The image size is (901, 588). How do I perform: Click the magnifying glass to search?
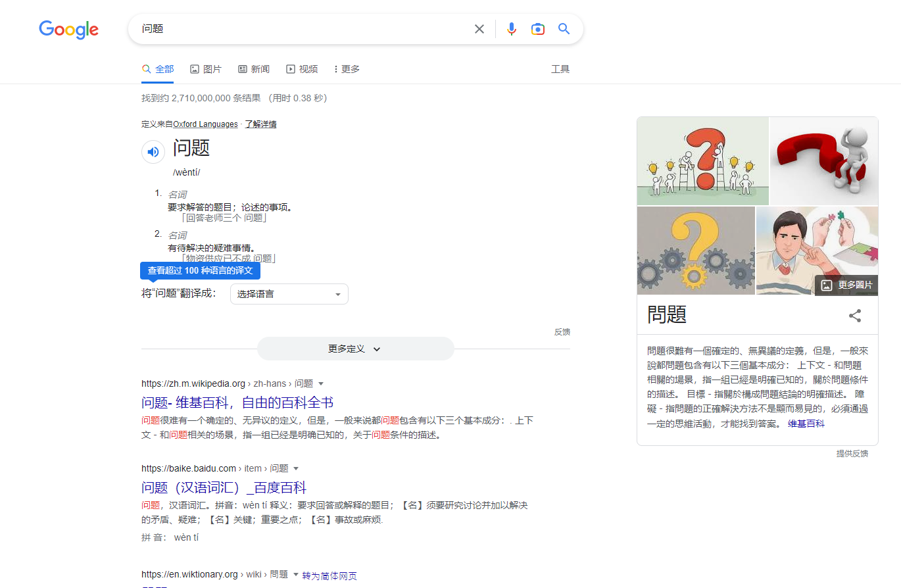pyautogui.click(x=564, y=29)
